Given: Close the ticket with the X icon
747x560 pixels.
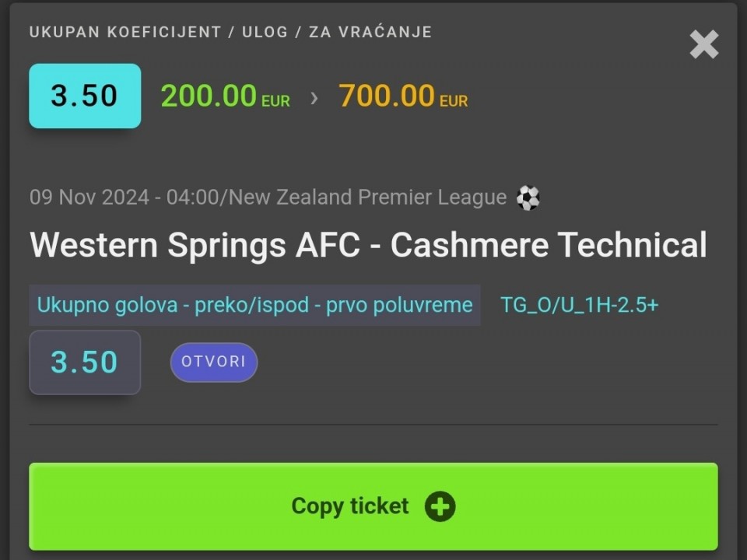Looking at the screenshot, I should click(x=703, y=45).
